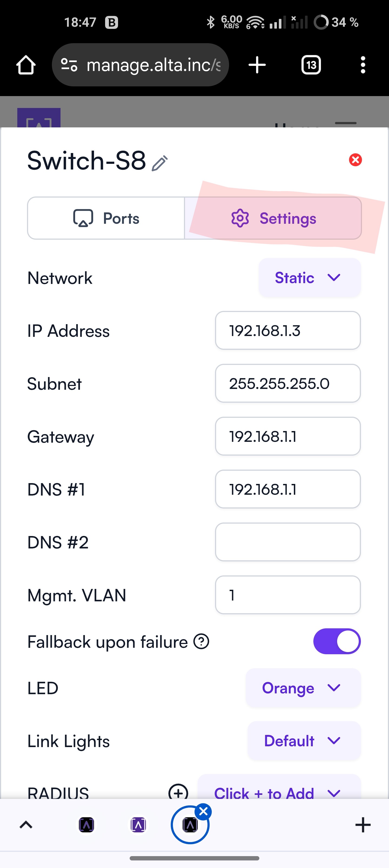Image resolution: width=389 pixels, height=868 pixels.
Task: Open the tab switcher showing 13 tabs
Action: pyautogui.click(x=311, y=65)
